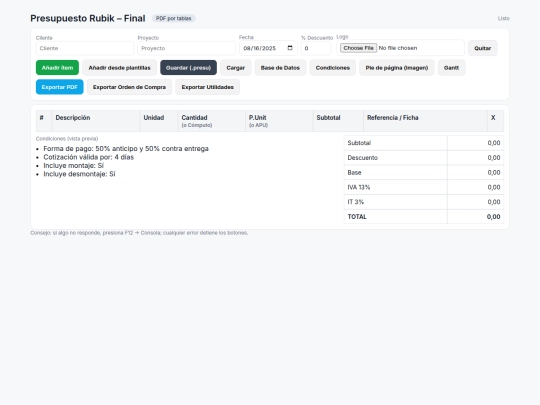Click the Descuento row in totals
540x405 pixels.
click(x=424, y=157)
